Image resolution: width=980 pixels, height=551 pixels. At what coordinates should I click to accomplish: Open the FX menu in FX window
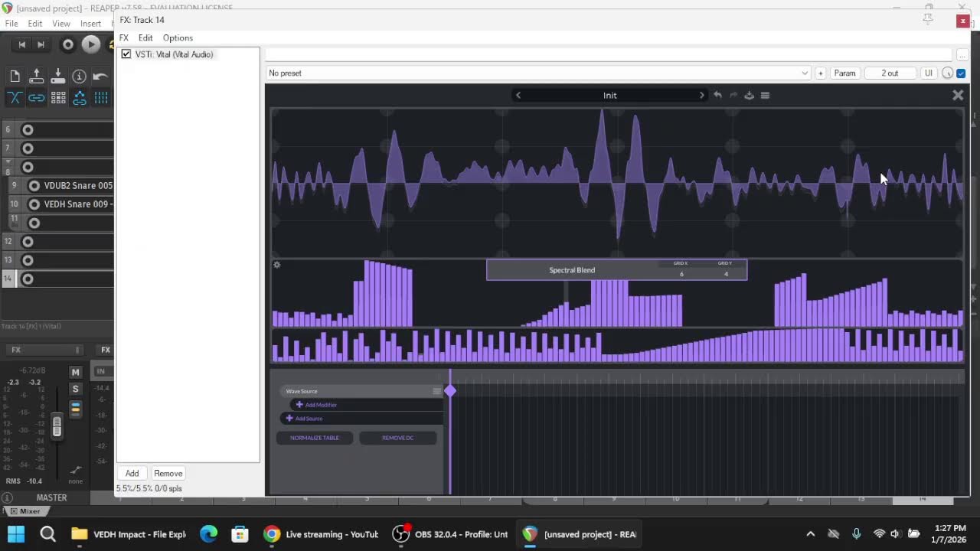pyautogui.click(x=124, y=37)
